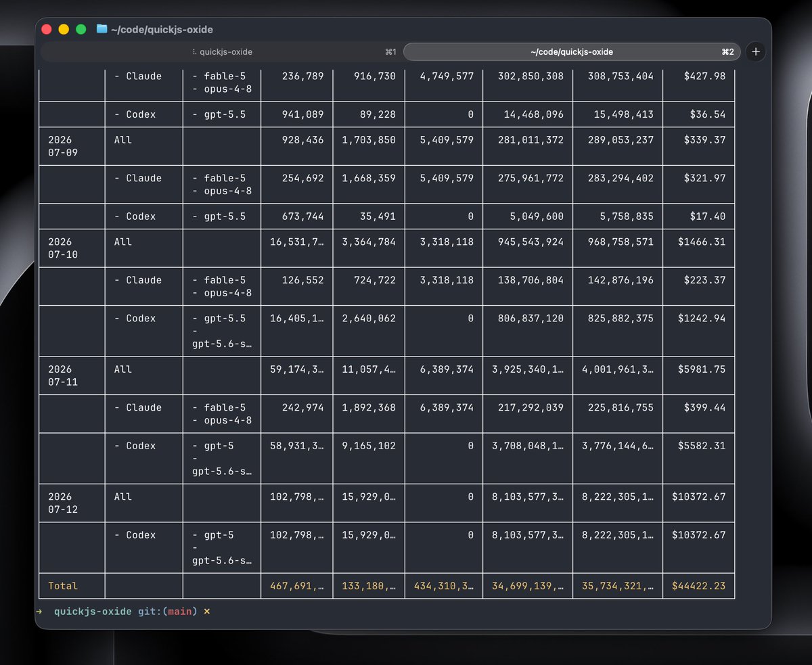Select cost value $1242.94
The width and height of the screenshot is (812, 665).
tap(702, 318)
